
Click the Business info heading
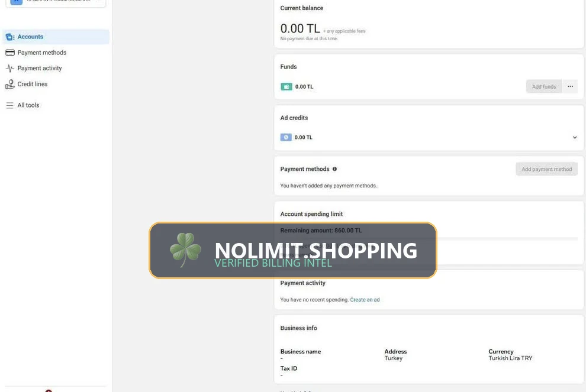[x=298, y=328]
